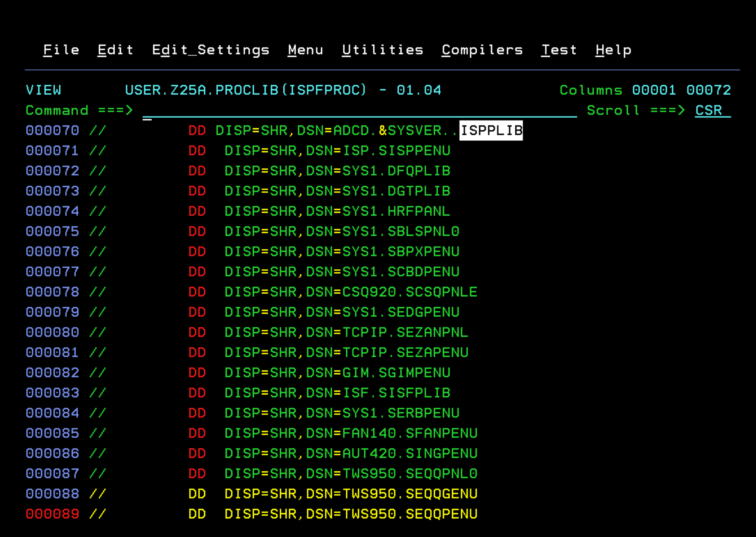Viewport: 756px width, 537px height.
Task: Open the Compilers menu
Action: pyautogui.click(x=482, y=50)
